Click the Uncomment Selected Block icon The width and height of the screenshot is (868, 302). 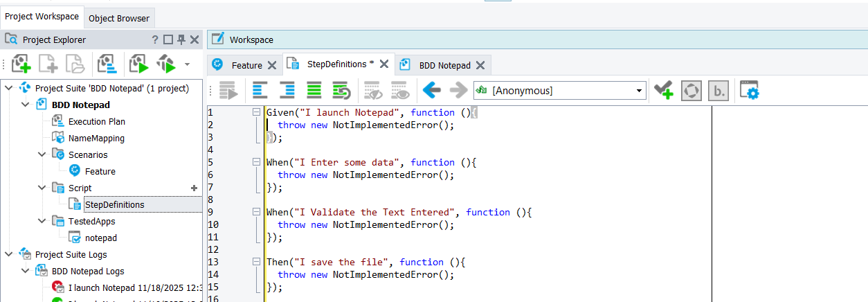[x=341, y=90]
